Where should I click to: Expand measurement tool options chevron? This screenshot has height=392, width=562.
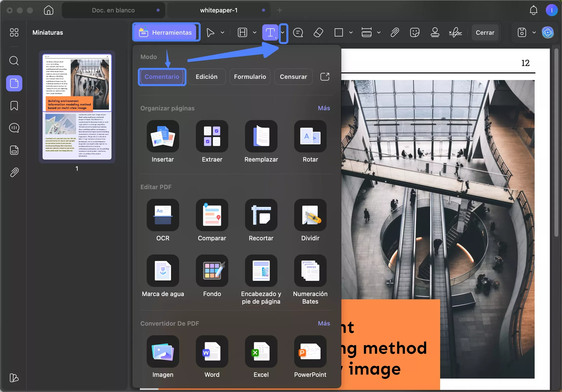tap(379, 33)
